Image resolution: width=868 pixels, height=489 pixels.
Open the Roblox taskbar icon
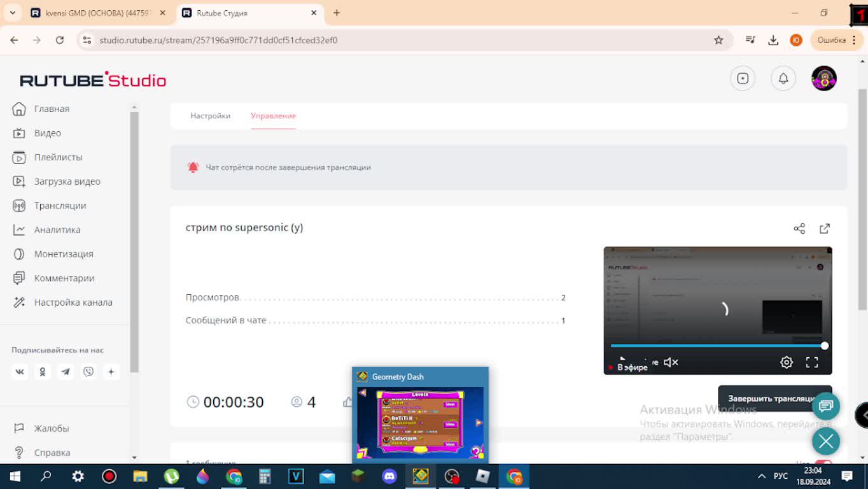[x=483, y=476]
